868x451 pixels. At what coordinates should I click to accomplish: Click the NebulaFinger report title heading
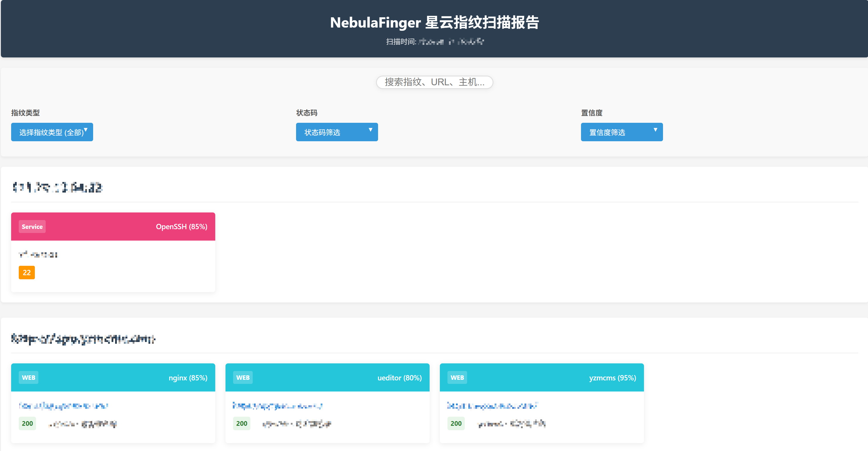pyautogui.click(x=434, y=23)
